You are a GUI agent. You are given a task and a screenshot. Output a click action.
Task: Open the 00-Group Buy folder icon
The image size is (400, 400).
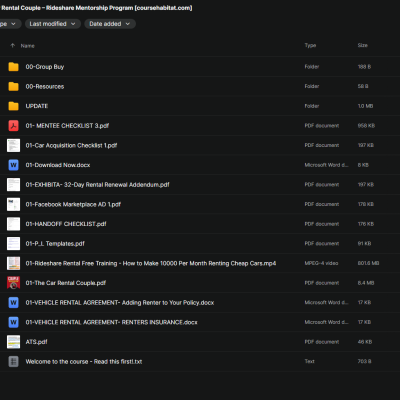pos(13,67)
